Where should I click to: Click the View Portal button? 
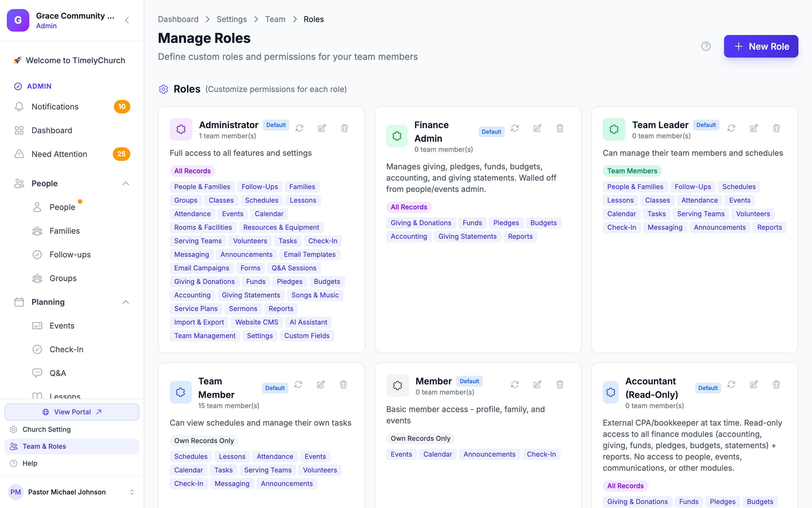point(72,412)
